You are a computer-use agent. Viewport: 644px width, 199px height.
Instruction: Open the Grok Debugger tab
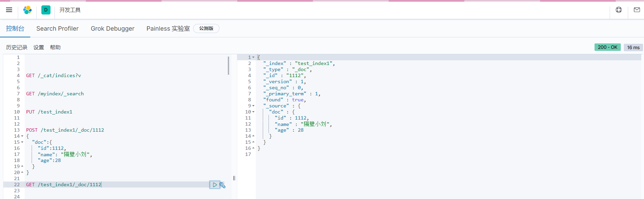pyautogui.click(x=113, y=29)
